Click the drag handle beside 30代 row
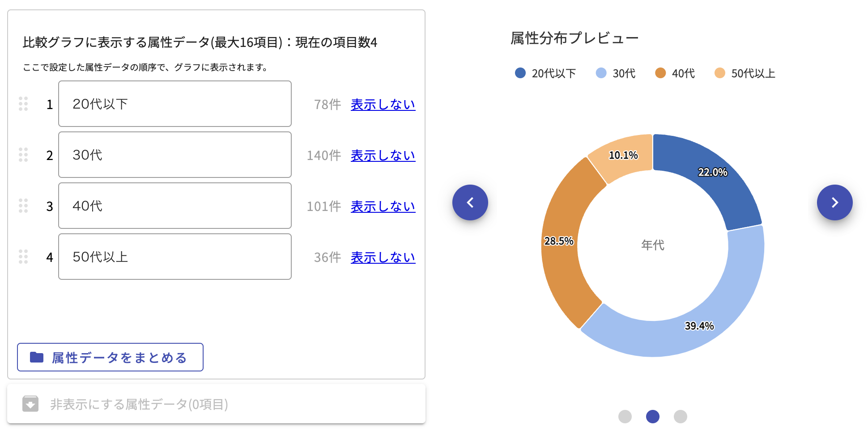 click(x=23, y=155)
